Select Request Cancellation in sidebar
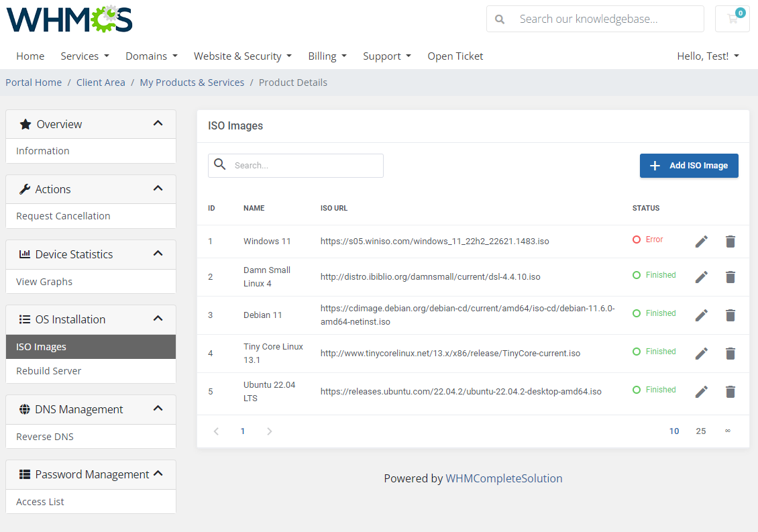Viewport: 758px width, 532px height. click(x=91, y=216)
